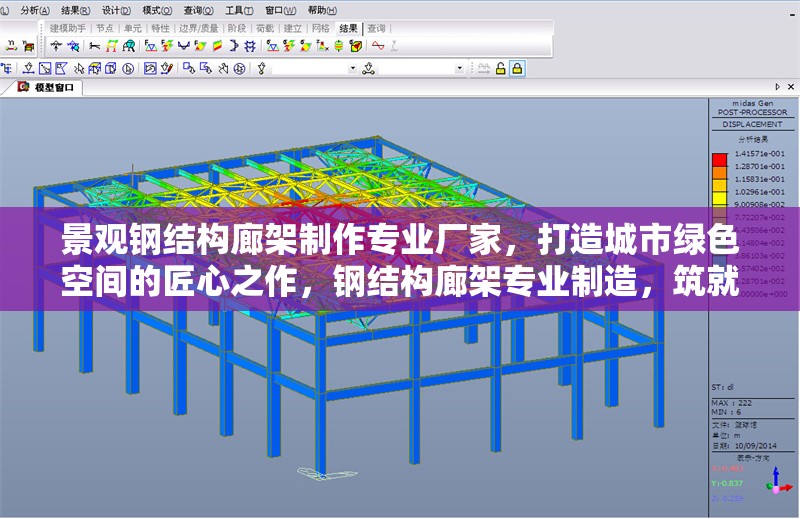The image size is (800, 519).
Task: Click the blue tree hierarchy icon
Action: [x=7, y=68]
